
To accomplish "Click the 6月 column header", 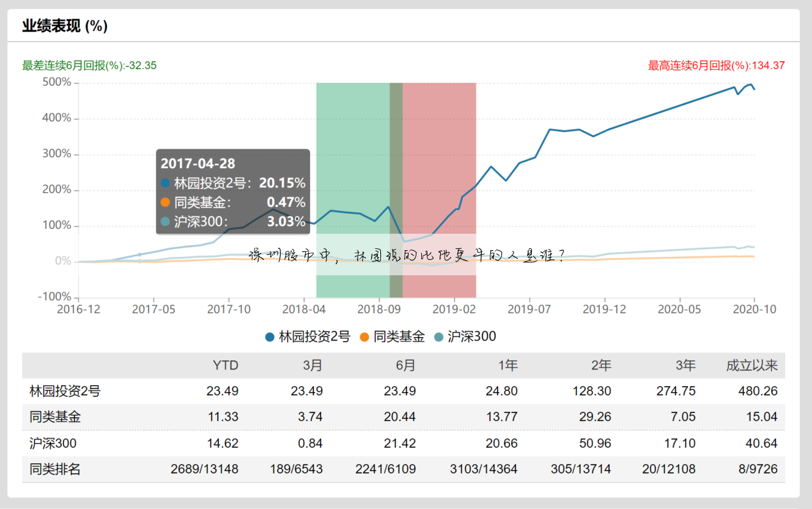I will coord(405,366).
